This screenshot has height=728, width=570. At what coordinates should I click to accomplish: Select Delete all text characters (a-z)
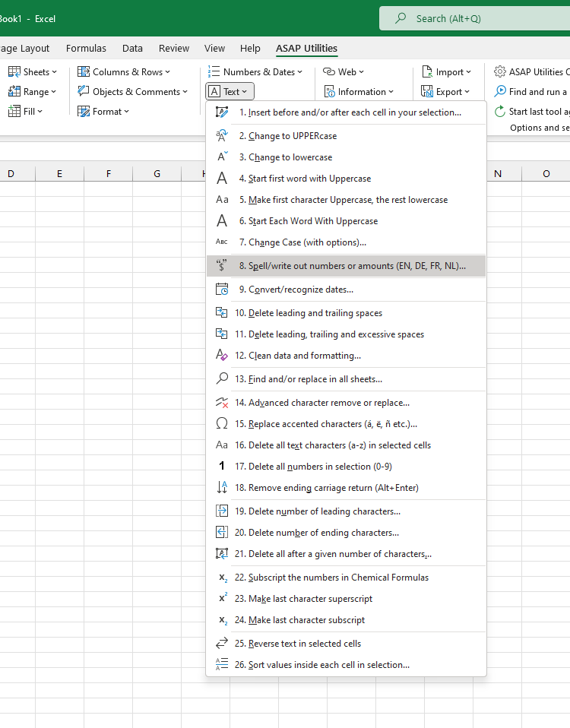coord(347,445)
